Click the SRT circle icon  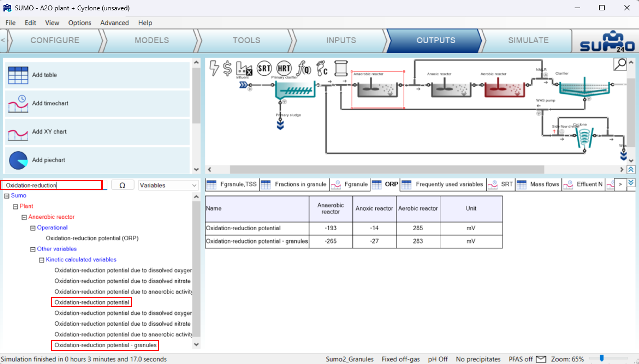(264, 68)
